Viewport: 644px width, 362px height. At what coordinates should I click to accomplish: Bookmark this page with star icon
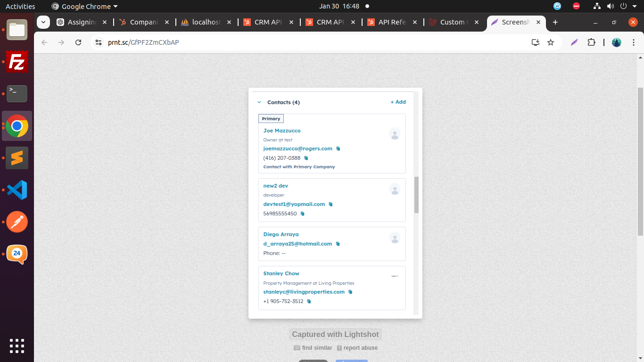click(x=551, y=42)
